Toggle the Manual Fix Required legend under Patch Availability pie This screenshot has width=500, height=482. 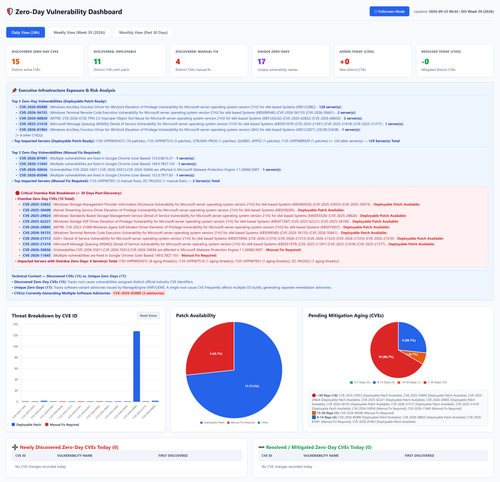(241, 422)
